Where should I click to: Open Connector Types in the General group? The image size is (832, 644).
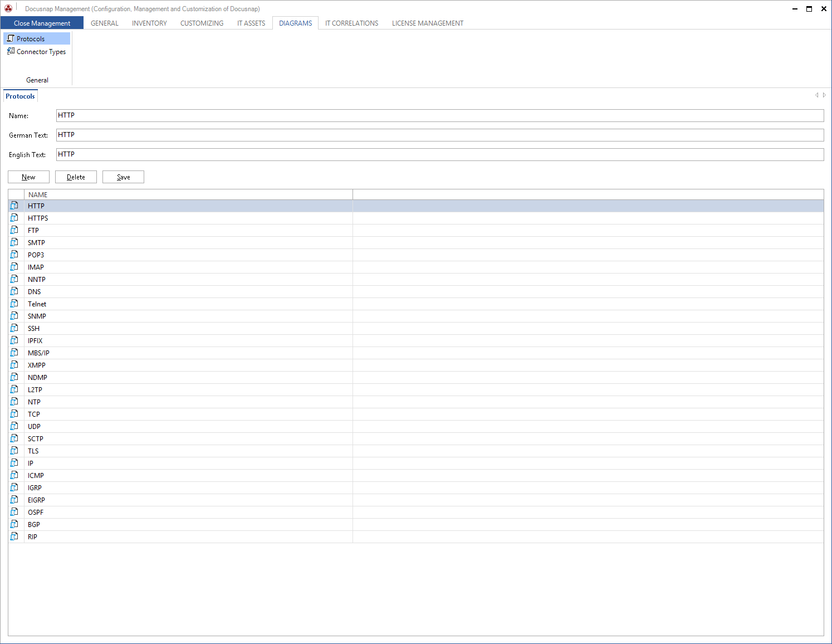coord(37,51)
